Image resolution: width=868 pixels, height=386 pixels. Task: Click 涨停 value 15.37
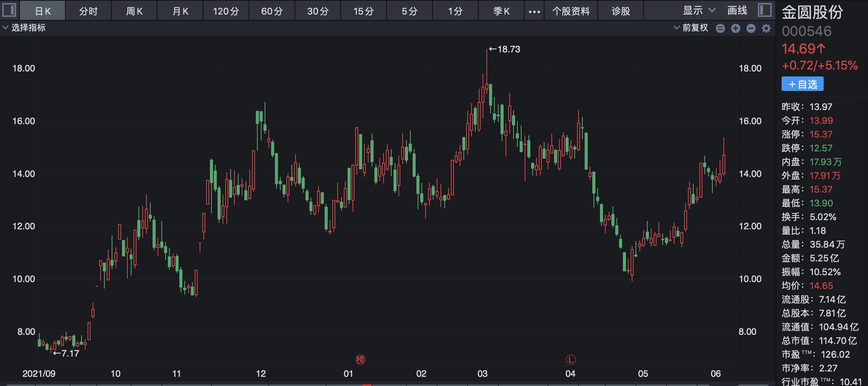coord(821,134)
